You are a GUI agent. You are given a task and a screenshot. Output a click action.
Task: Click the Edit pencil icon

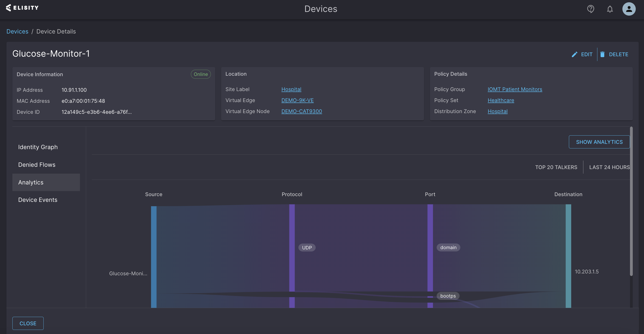click(574, 54)
